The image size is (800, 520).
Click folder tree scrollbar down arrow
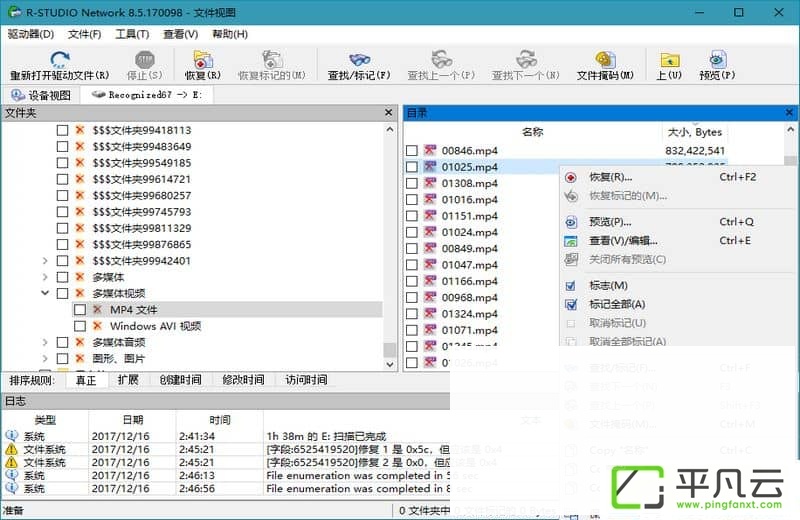coord(390,364)
